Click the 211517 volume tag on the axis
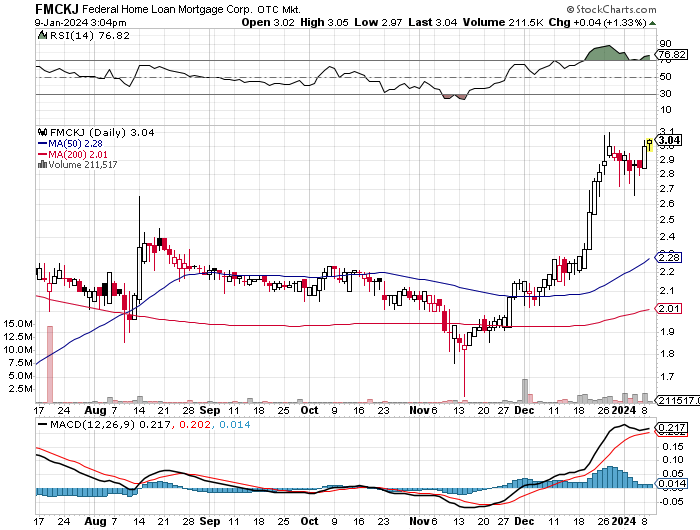 click(677, 401)
